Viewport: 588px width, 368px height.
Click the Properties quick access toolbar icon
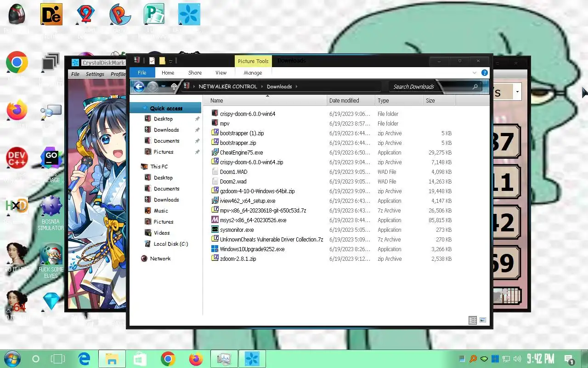[152, 61]
